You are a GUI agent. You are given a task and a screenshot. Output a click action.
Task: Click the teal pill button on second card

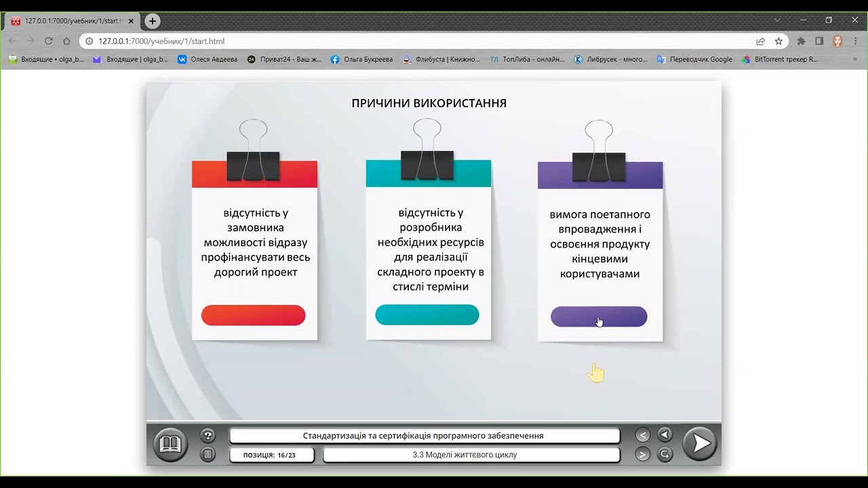point(427,314)
